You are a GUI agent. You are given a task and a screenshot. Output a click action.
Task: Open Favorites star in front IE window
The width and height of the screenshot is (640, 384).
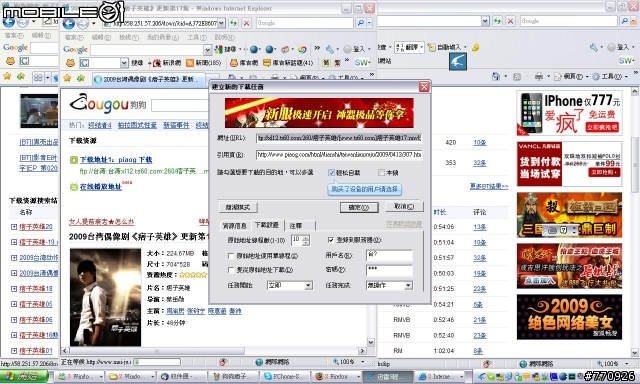pyautogui.click(x=67, y=78)
